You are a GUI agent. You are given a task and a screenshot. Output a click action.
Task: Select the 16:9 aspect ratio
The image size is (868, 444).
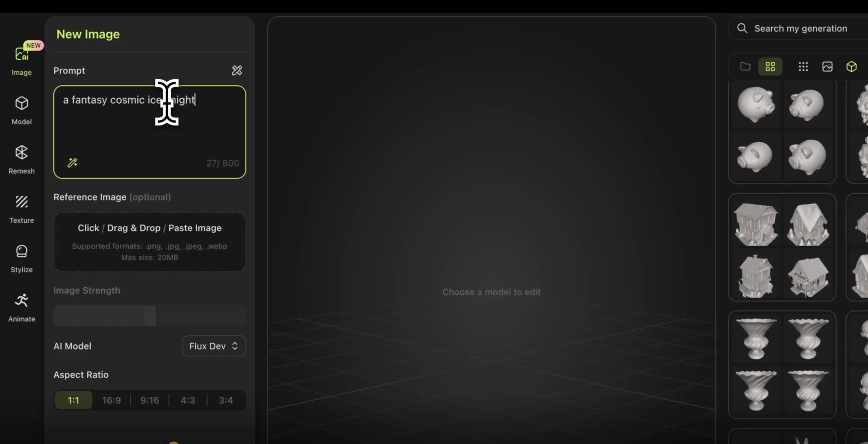tap(112, 400)
